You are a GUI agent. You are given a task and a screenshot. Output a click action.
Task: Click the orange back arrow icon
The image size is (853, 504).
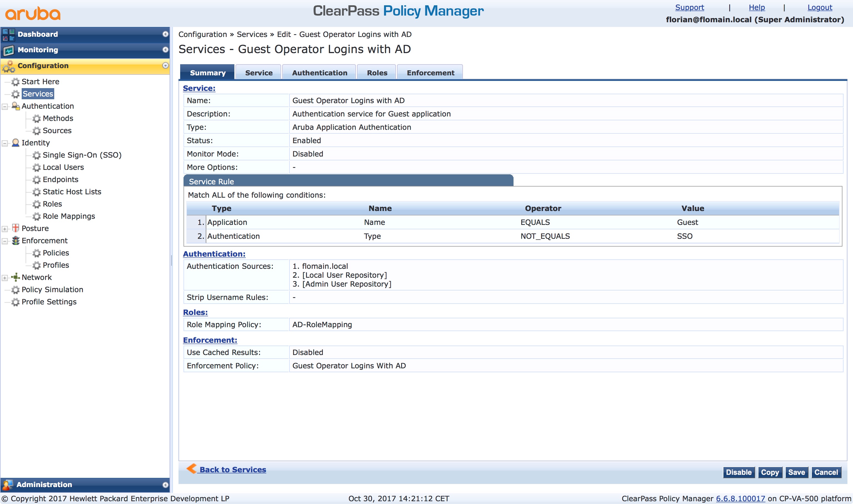192,469
